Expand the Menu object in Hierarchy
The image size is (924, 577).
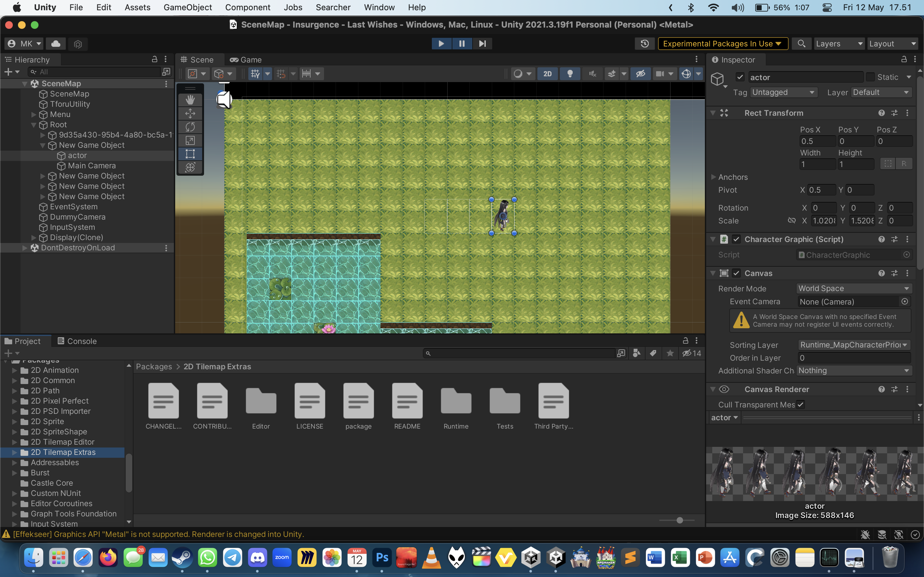coord(34,114)
